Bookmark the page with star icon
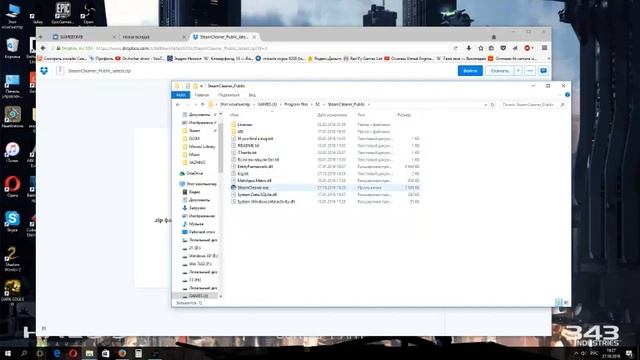The image size is (640, 360). (481, 48)
